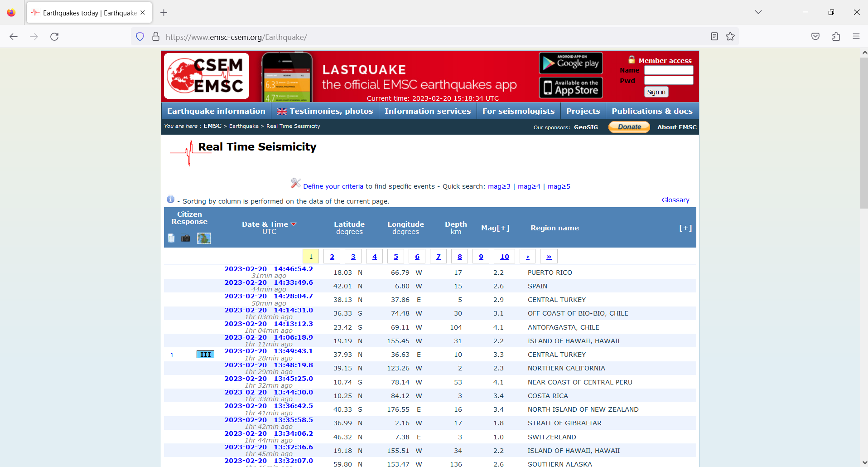Click inside the Pwd password field
This screenshot has width=868, height=467.
tap(668, 80)
